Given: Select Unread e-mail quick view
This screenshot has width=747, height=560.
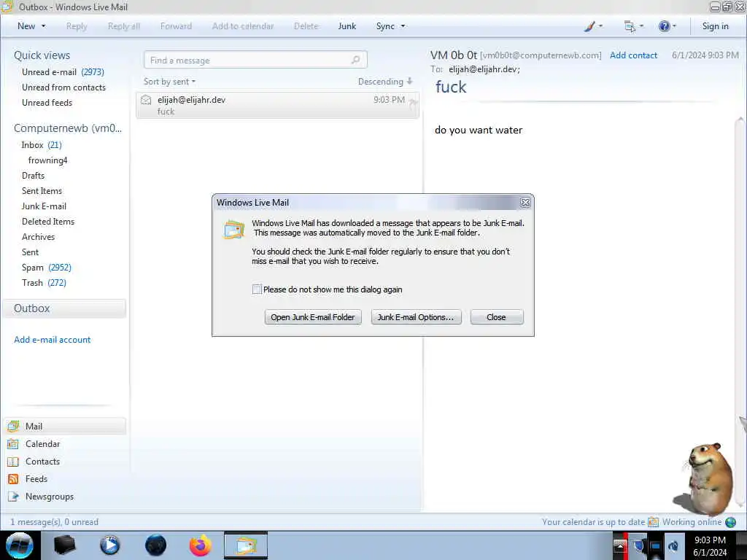Looking at the screenshot, I should click(63, 72).
